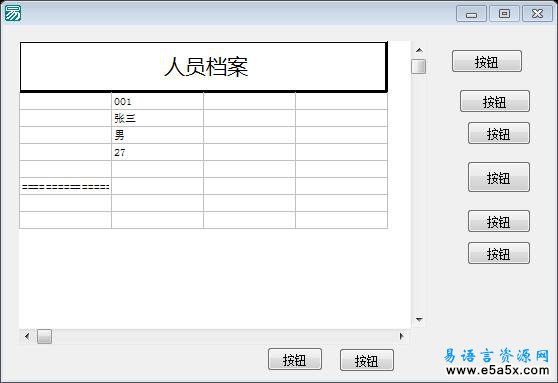The width and height of the screenshot is (558, 383).
Task: Click the left 按钮 button below the table
Action: coord(295,360)
